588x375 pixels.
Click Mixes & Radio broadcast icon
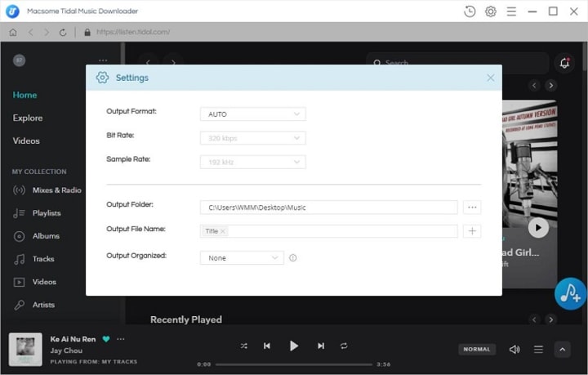[x=19, y=190]
